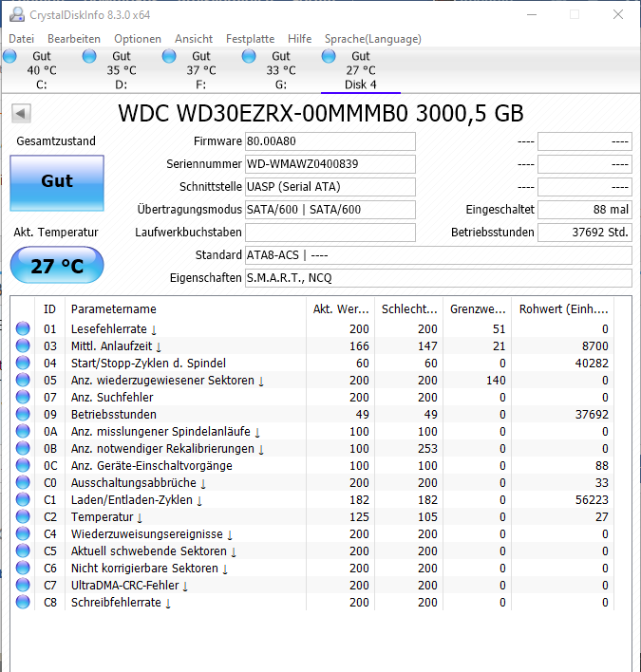641x672 pixels.
Task: Click the empty Laufwerkbuchstaben field
Action: click(330, 233)
